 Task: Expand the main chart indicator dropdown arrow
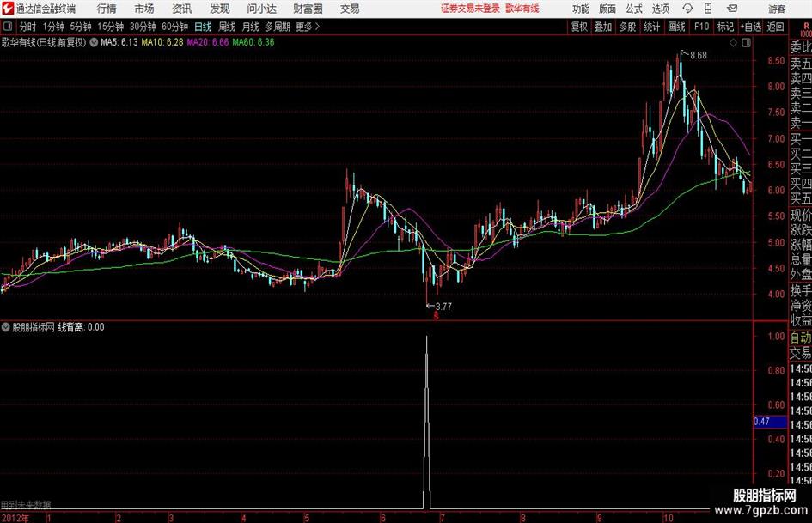[94, 42]
